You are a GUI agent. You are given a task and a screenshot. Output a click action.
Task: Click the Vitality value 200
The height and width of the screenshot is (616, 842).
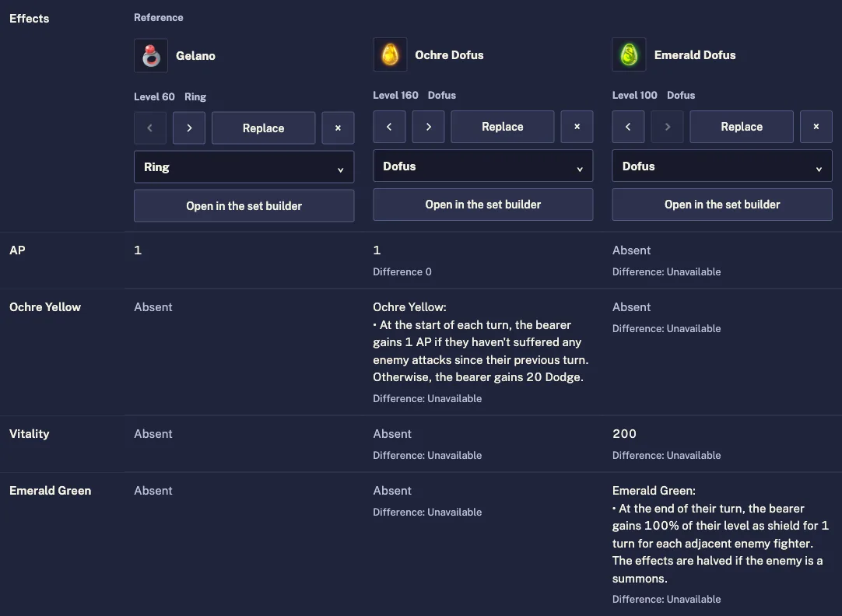pyautogui.click(x=624, y=433)
